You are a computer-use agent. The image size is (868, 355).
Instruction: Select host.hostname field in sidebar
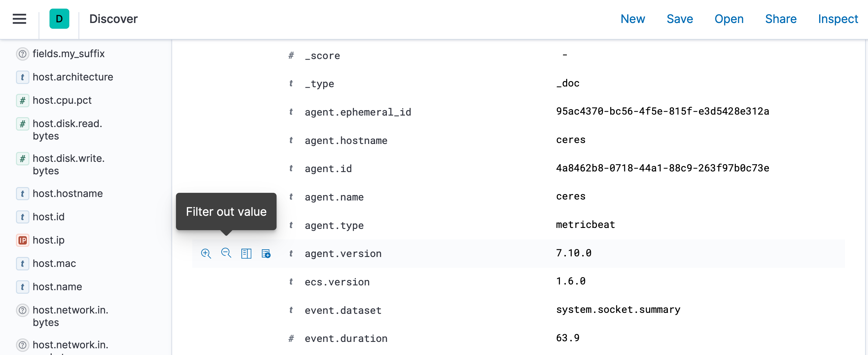point(68,194)
